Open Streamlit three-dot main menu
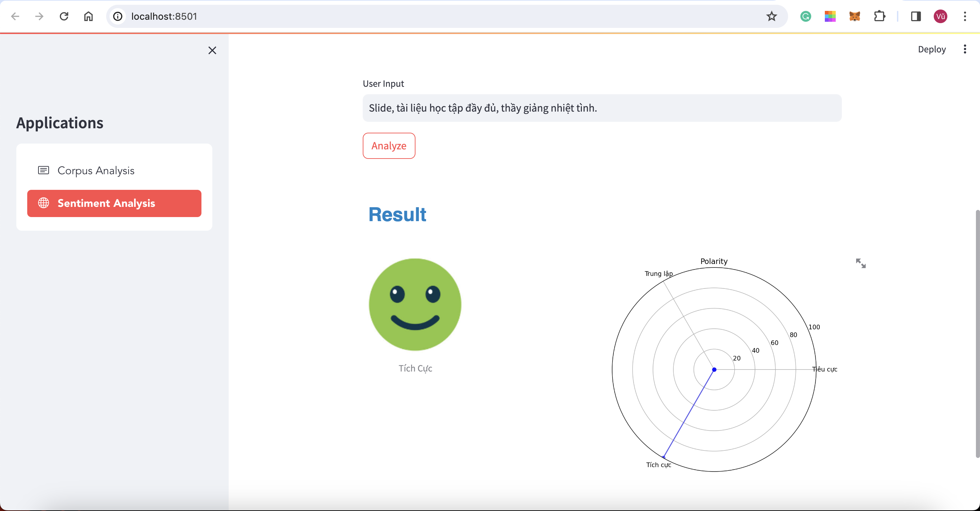 click(x=964, y=49)
